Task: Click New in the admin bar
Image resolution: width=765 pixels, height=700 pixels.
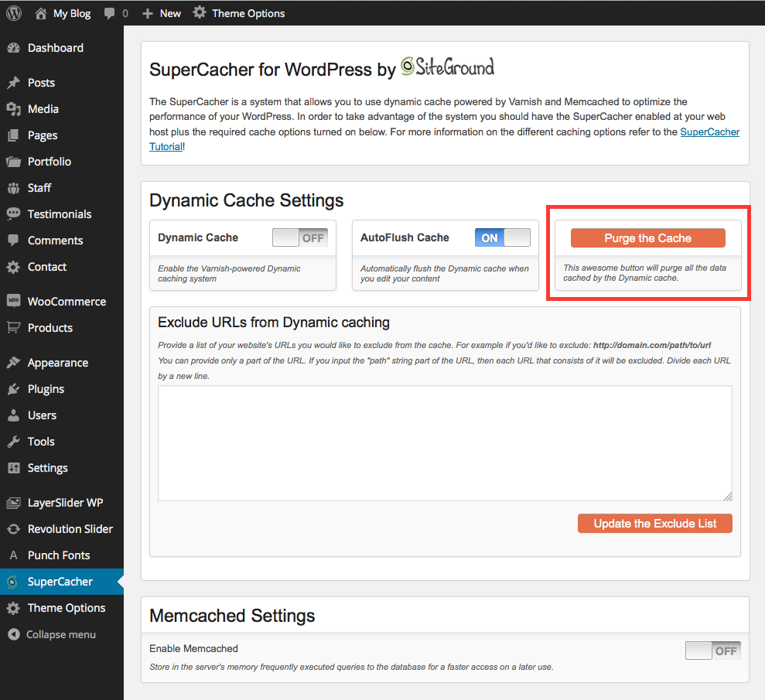Action: pyautogui.click(x=170, y=14)
